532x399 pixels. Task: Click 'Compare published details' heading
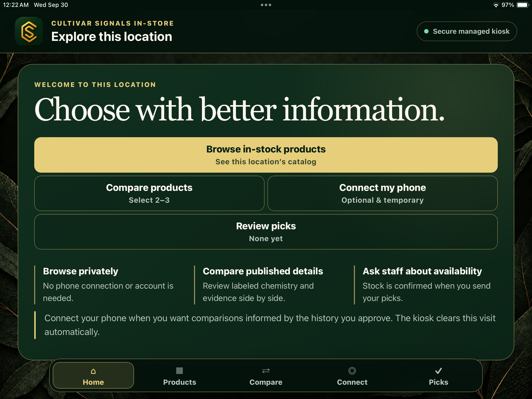pyautogui.click(x=263, y=271)
